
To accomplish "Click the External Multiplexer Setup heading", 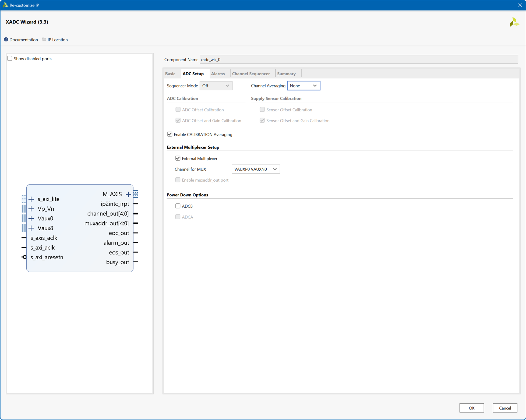I will click(193, 147).
